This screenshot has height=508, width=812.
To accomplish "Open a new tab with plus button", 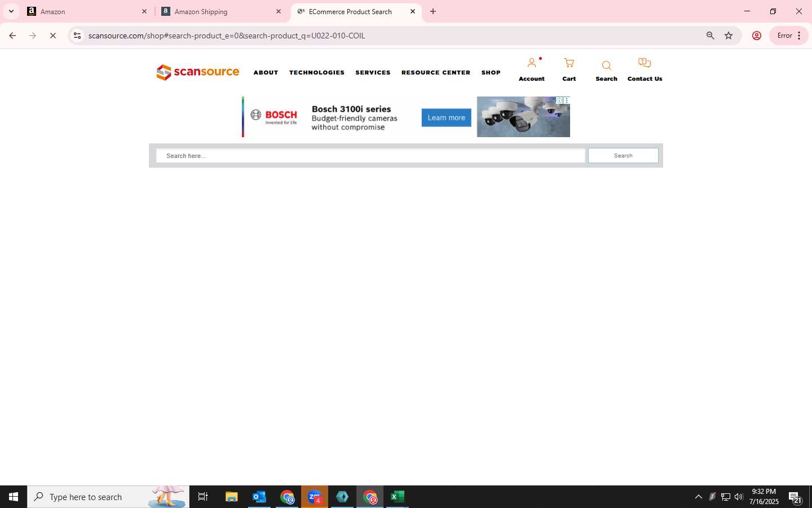I will 433,11.
